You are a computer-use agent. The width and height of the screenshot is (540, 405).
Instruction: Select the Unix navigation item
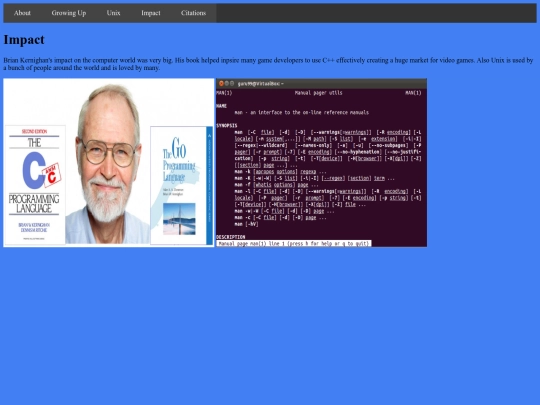point(113,13)
